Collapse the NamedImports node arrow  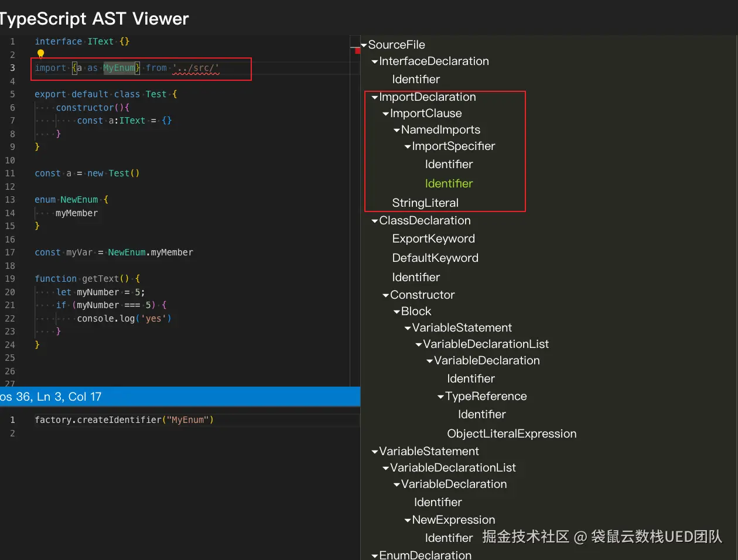tap(397, 130)
